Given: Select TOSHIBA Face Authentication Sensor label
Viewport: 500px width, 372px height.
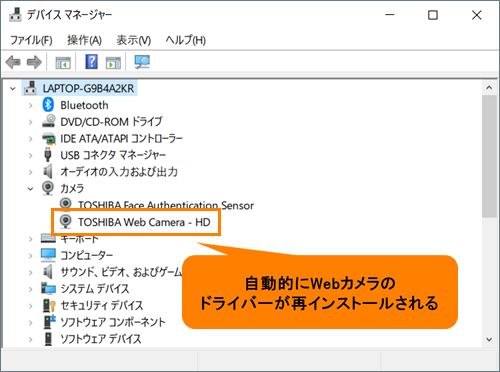Looking at the screenshot, I should click(x=166, y=205).
